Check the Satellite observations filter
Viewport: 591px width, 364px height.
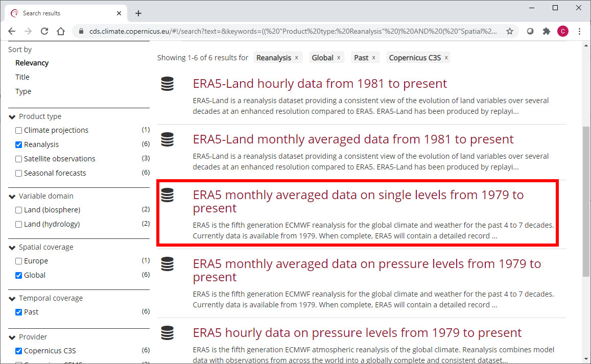click(18, 159)
